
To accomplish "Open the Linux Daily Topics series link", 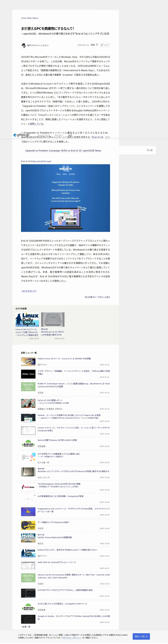I will 29,18.
